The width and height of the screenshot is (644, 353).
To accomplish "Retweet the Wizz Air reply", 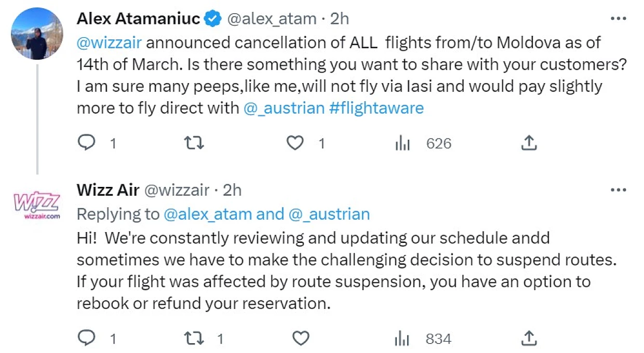I will (194, 339).
